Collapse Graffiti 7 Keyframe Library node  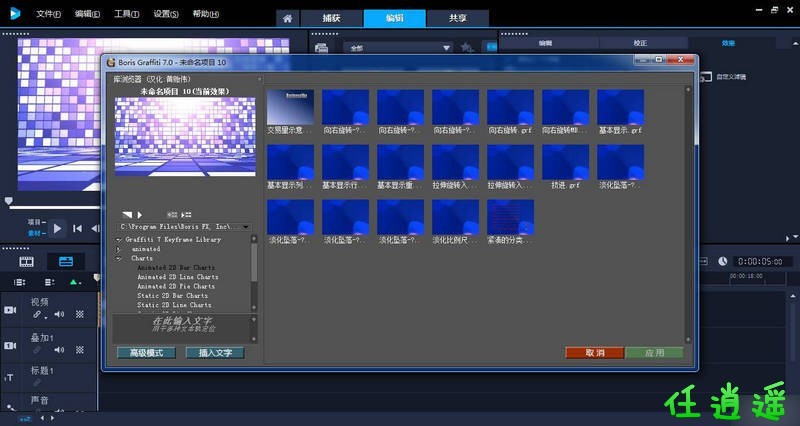point(119,239)
